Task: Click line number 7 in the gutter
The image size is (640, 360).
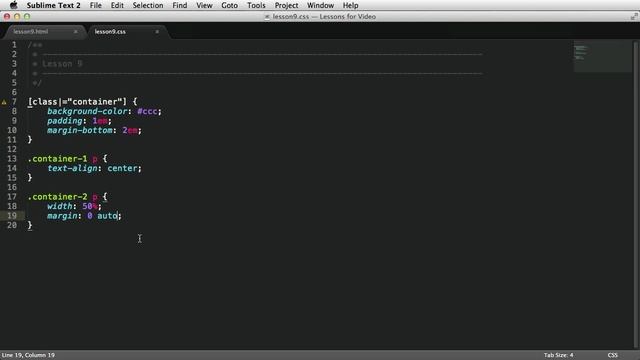Action: coord(14,102)
